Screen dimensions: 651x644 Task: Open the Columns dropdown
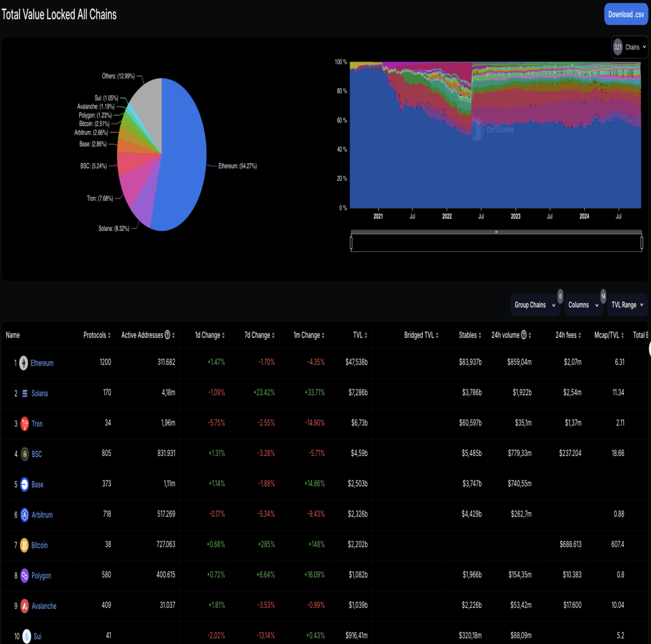click(x=583, y=305)
